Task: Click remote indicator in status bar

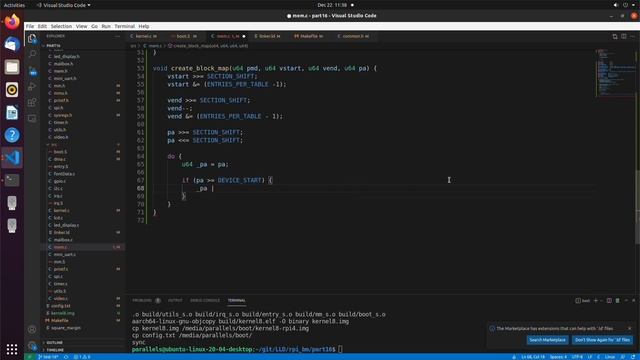Action: [29, 357]
